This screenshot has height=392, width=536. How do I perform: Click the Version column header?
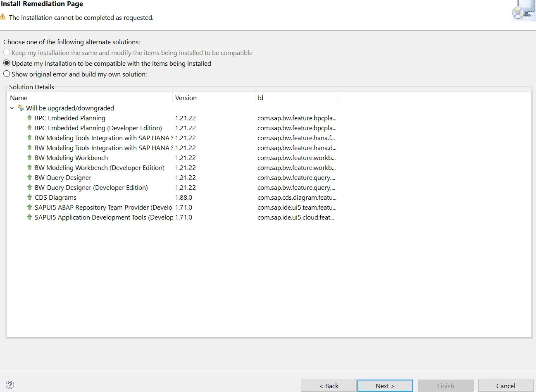point(186,98)
